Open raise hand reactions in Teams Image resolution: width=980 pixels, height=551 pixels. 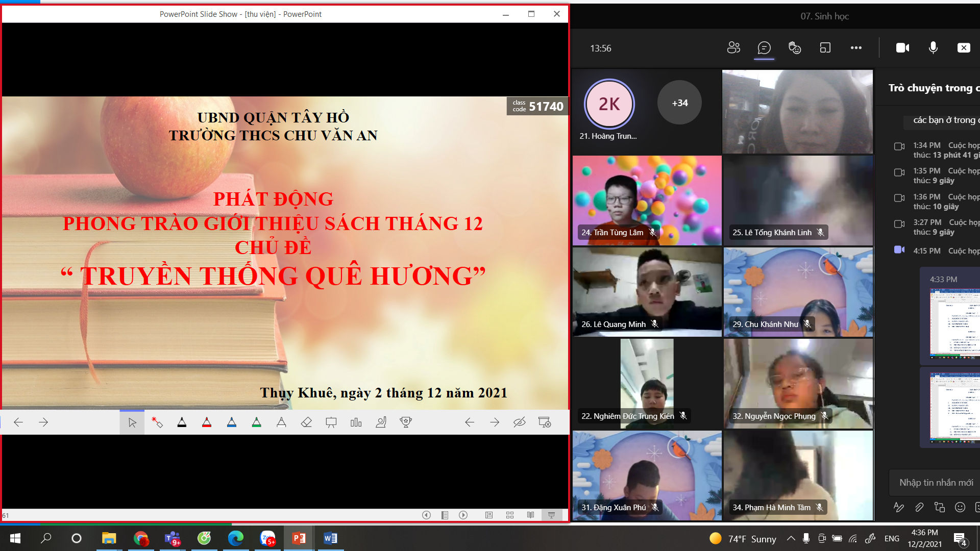click(x=795, y=48)
